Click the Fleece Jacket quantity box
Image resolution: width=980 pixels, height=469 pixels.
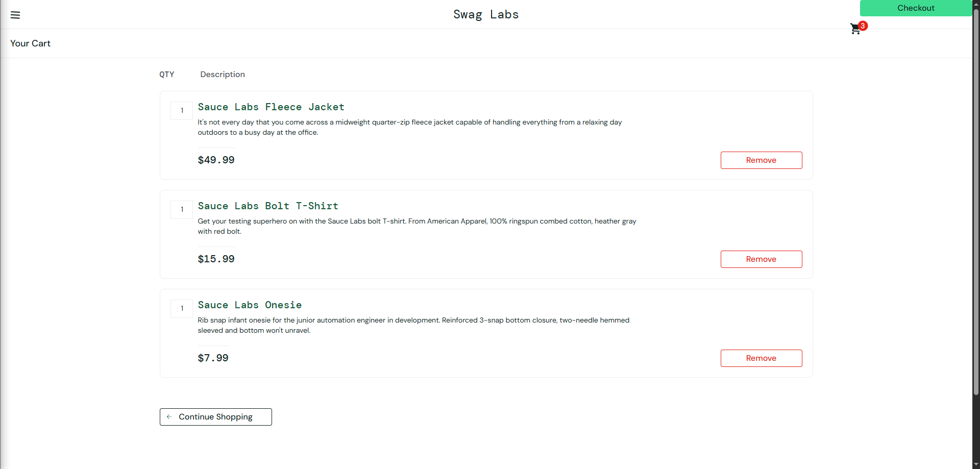[182, 111]
